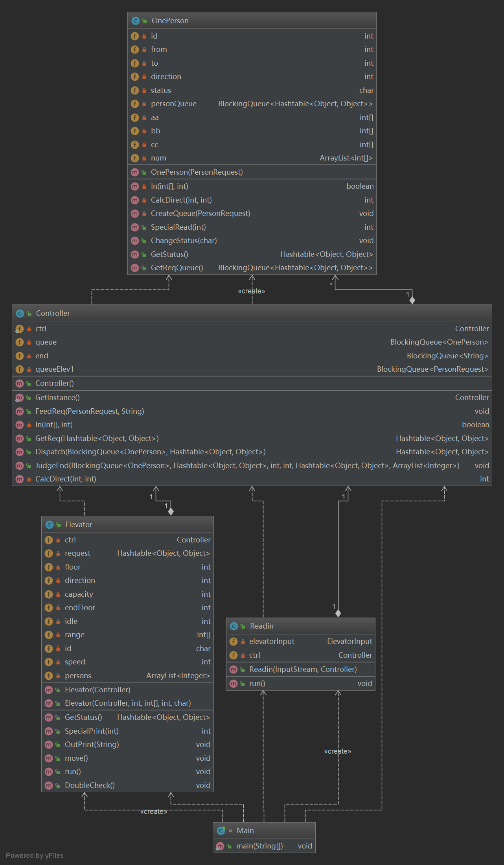
Task: Click the field icon of Elevator capacity
Action: 49,594
